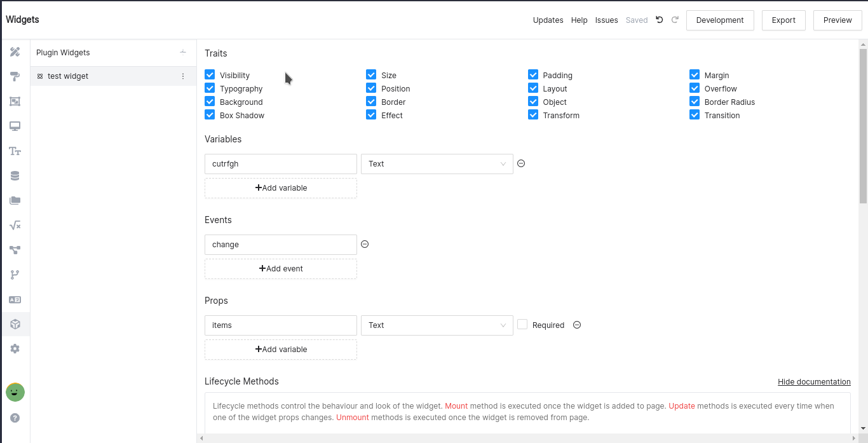Disable the Box Shadow trait checkbox
This screenshot has width=868, height=443.
click(210, 114)
